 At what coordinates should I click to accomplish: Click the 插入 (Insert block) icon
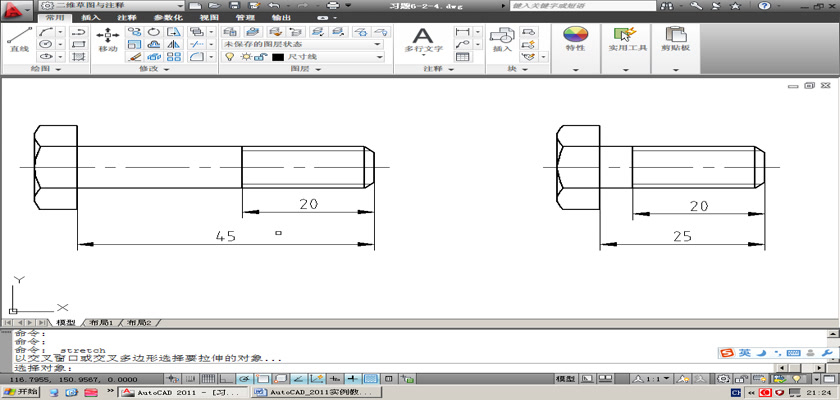coord(501,38)
